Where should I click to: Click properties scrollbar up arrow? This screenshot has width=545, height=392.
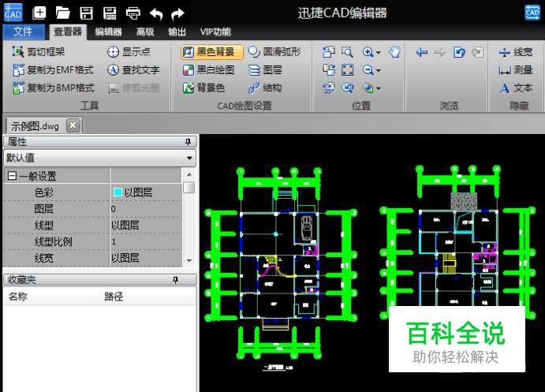click(x=189, y=174)
